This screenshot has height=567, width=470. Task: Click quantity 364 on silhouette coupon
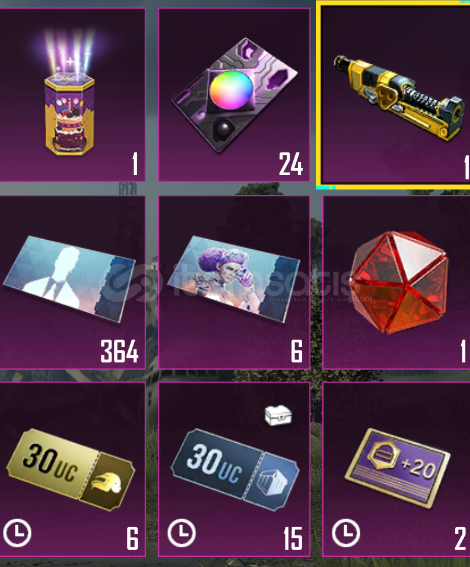coord(119,351)
